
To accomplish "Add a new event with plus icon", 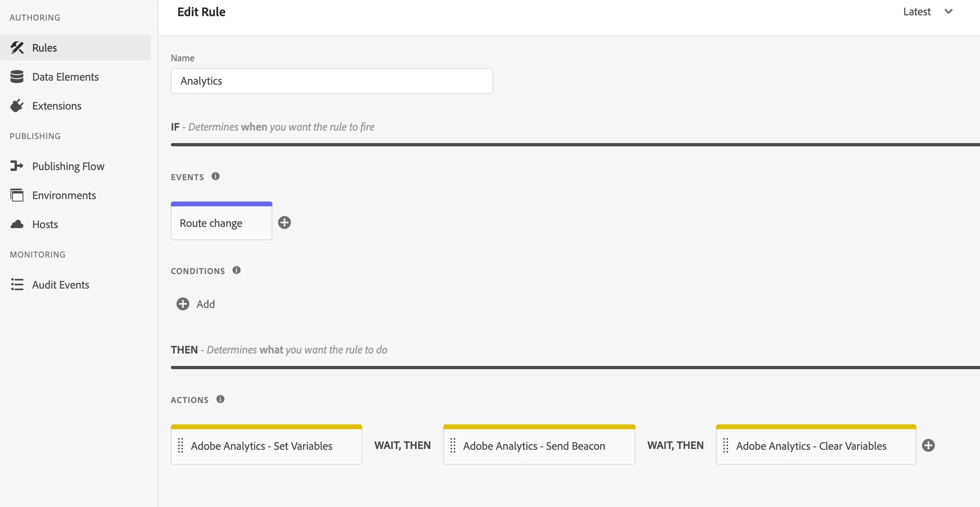I will [284, 222].
